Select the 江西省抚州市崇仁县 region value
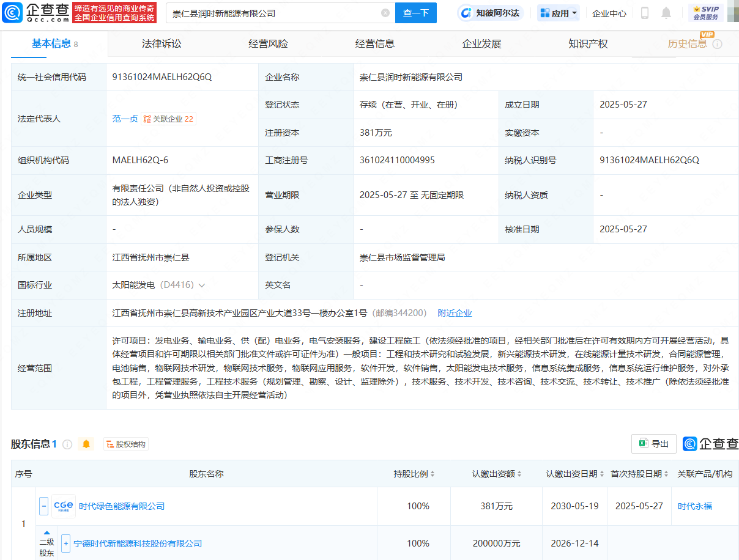The image size is (739, 560). pos(151,257)
